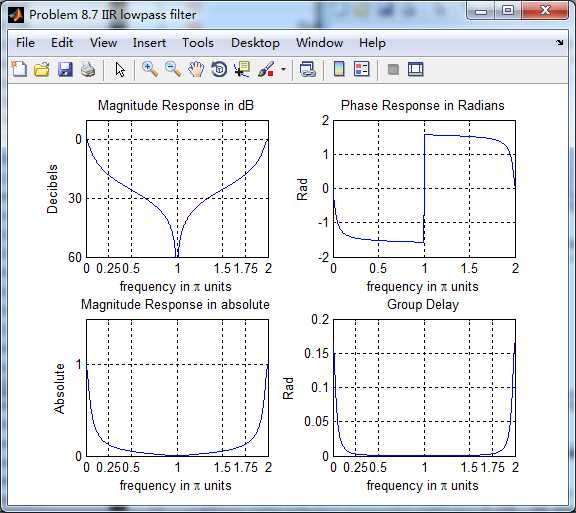Open the Brush tool color dropdown arrow
Viewport: 576px width, 513px height.
point(283,69)
